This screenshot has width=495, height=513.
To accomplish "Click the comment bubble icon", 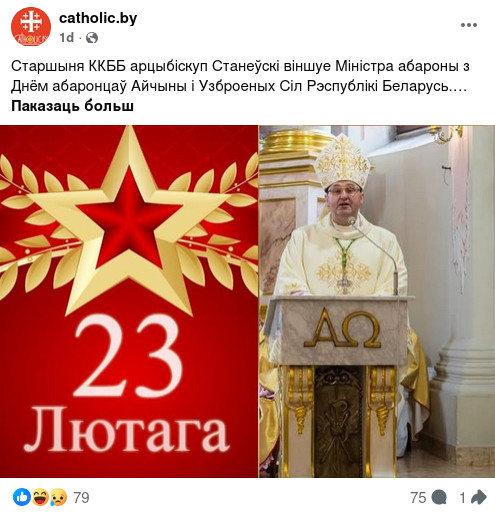I will coord(439,498).
